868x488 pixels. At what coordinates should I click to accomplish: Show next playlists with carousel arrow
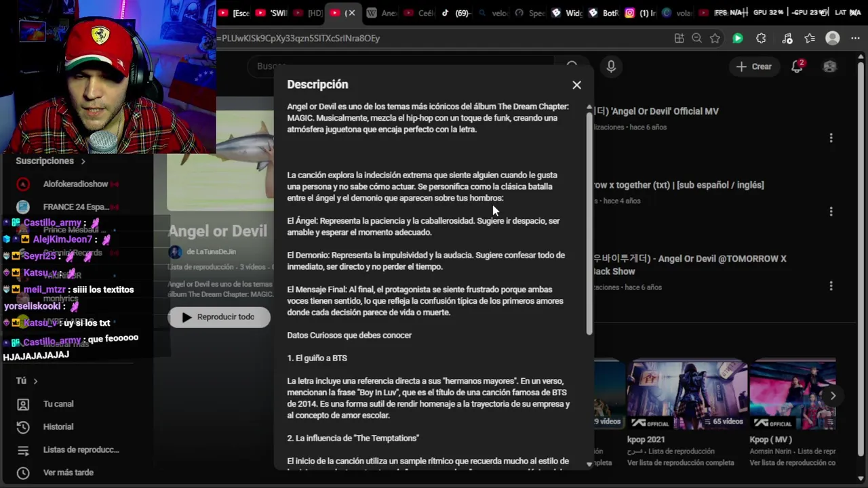[833, 396]
